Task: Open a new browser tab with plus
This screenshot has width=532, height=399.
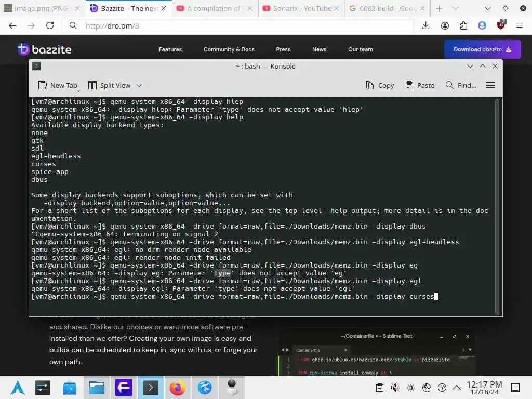Action: click(440, 8)
